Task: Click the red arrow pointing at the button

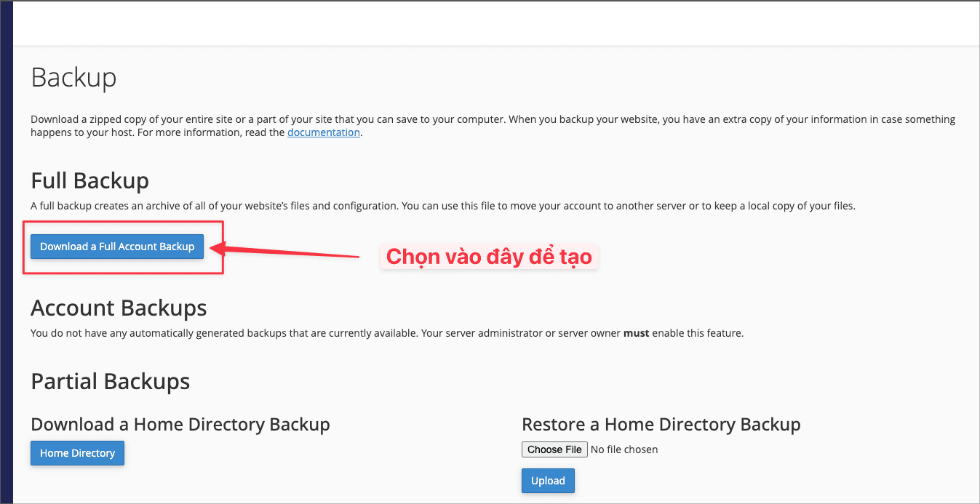Action: pyautogui.click(x=291, y=252)
